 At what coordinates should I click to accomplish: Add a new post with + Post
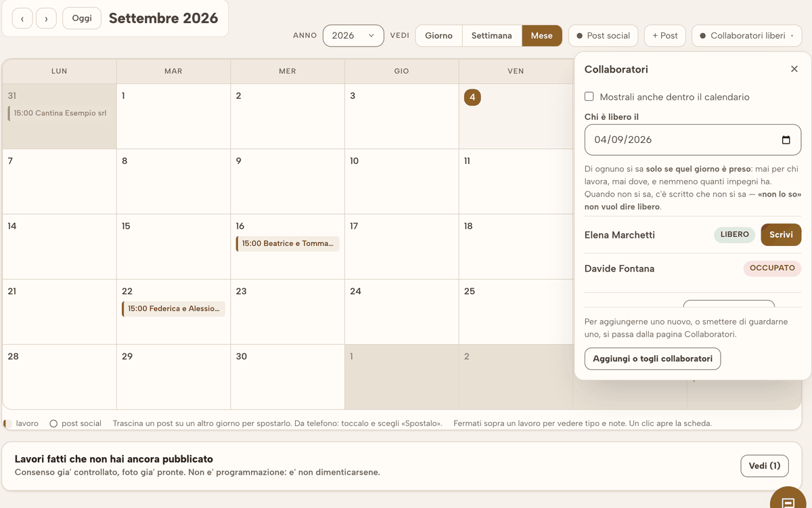(664, 36)
